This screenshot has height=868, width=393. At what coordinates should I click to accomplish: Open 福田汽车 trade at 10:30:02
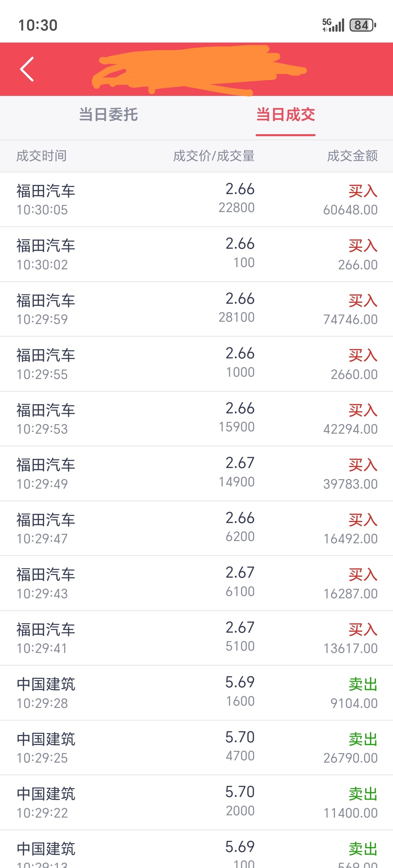[196, 254]
